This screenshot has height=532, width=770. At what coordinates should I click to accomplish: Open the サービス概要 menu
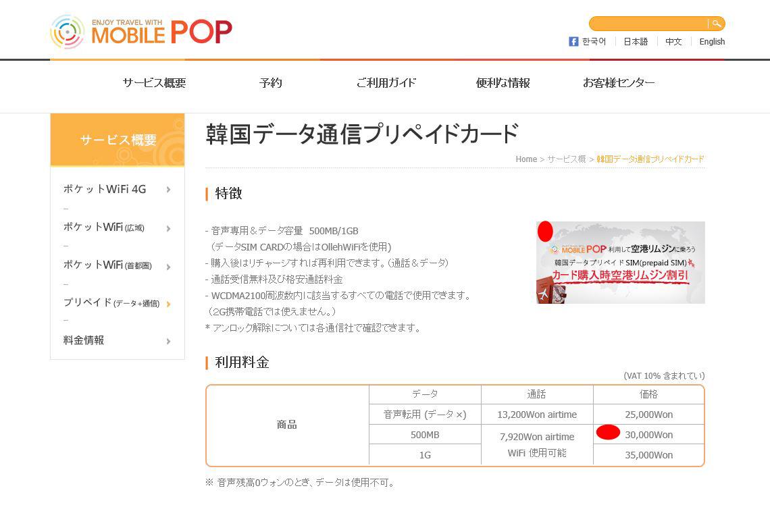pyautogui.click(x=154, y=83)
